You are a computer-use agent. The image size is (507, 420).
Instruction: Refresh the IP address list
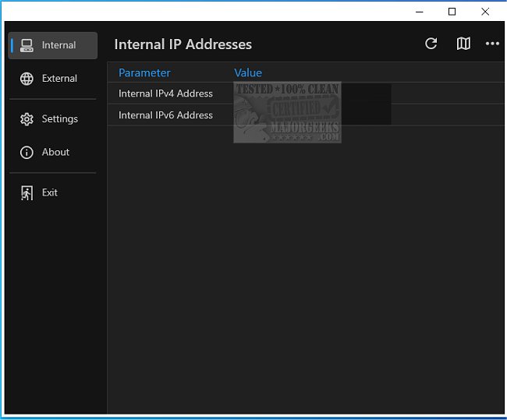[x=431, y=44]
